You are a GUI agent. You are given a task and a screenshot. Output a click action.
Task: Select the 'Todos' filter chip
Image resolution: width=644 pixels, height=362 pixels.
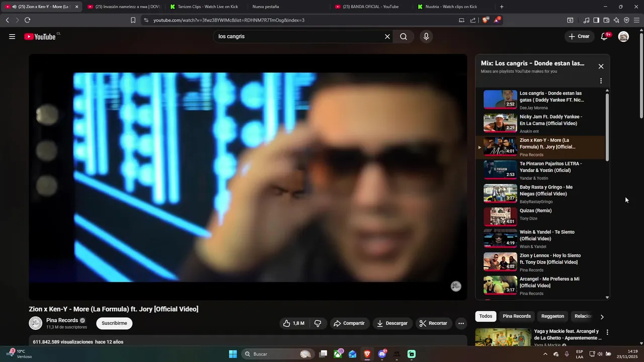pos(486,316)
